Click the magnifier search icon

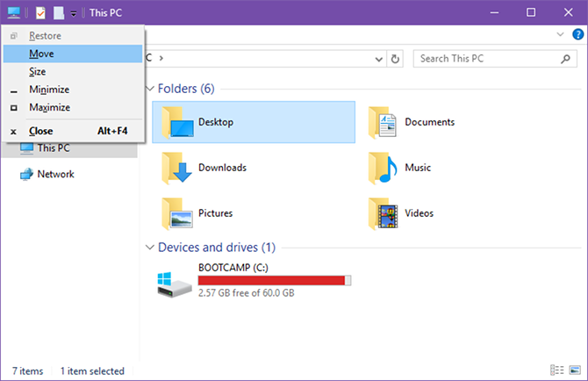pos(565,59)
